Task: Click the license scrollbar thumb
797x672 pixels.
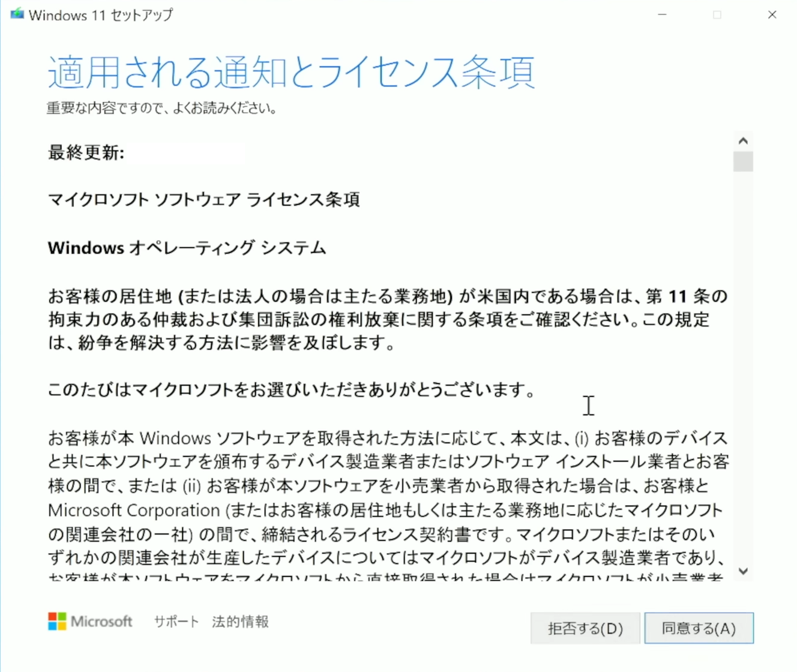Action: pos(743,161)
